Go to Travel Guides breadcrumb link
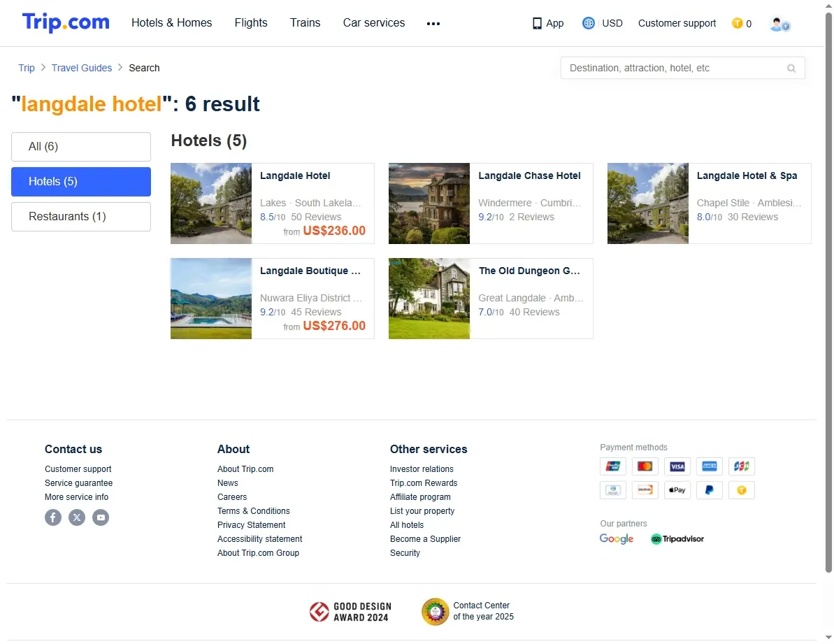Image resolution: width=834 pixels, height=644 pixels. point(82,68)
